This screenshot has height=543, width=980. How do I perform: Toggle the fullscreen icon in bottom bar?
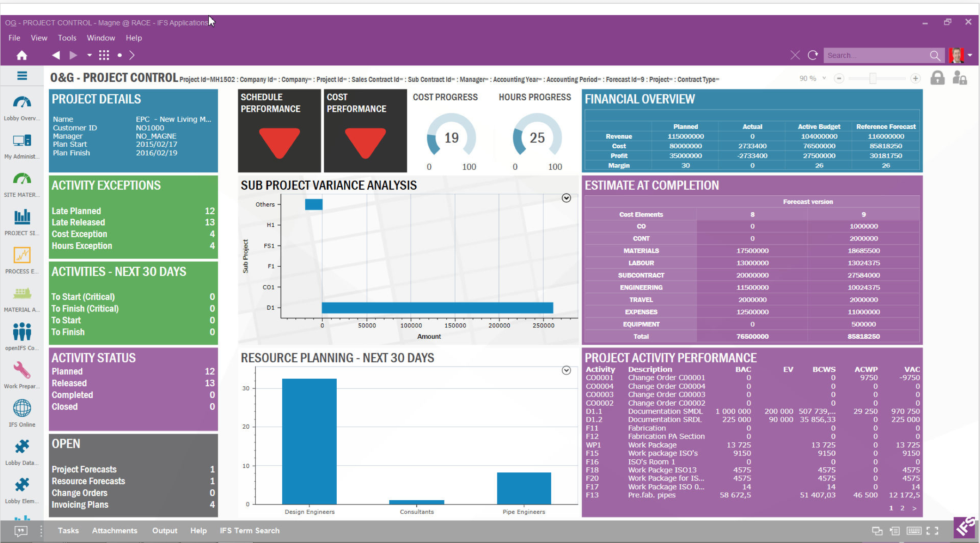[932, 531]
